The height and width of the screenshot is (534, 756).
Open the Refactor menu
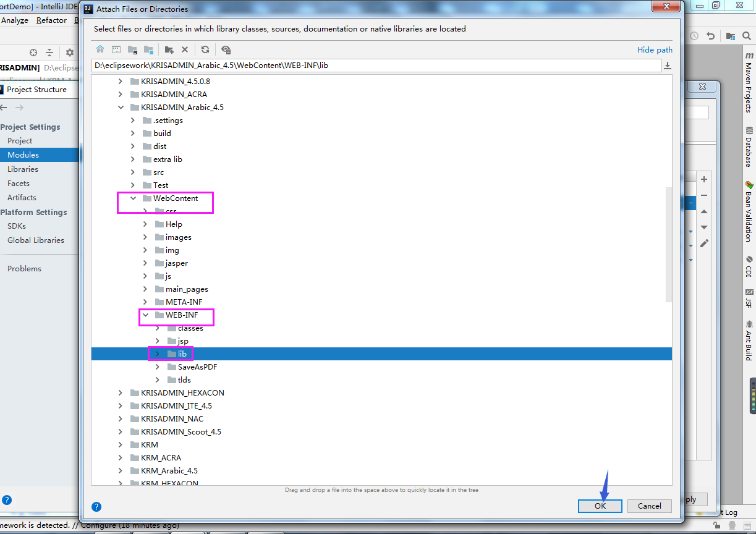coord(51,20)
